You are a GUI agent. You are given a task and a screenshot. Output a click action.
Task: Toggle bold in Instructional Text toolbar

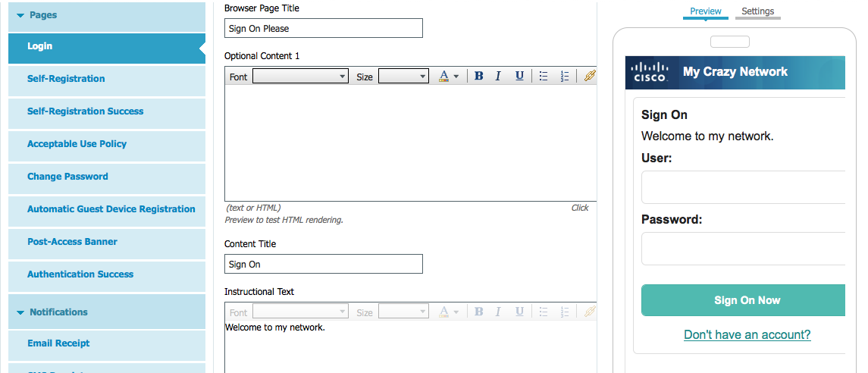point(478,312)
